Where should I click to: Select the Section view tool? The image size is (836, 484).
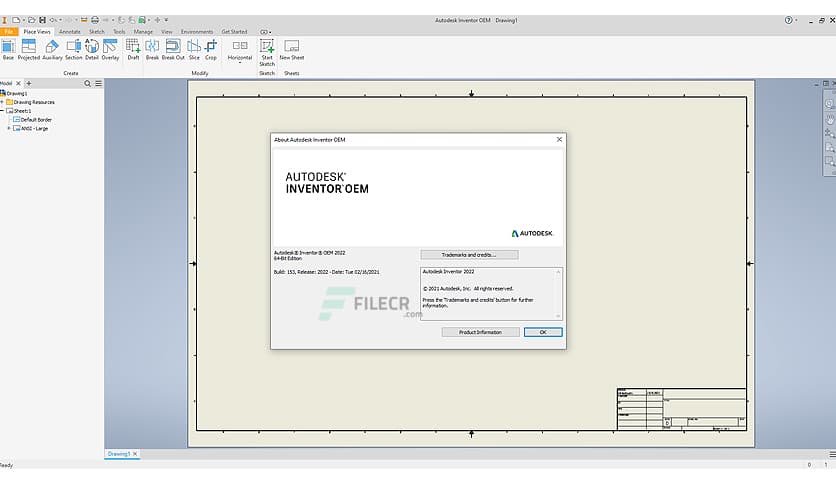(x=74, y=49)
